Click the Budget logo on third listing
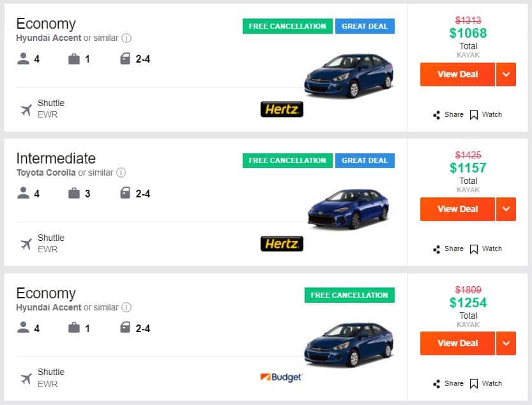Screen dimensions: 532x405 click(x=281, y=378)
